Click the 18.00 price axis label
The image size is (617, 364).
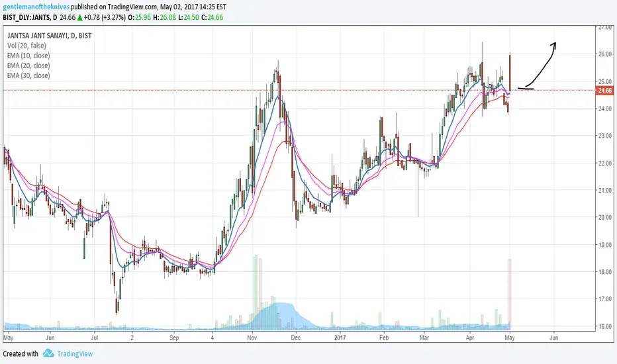605,272
